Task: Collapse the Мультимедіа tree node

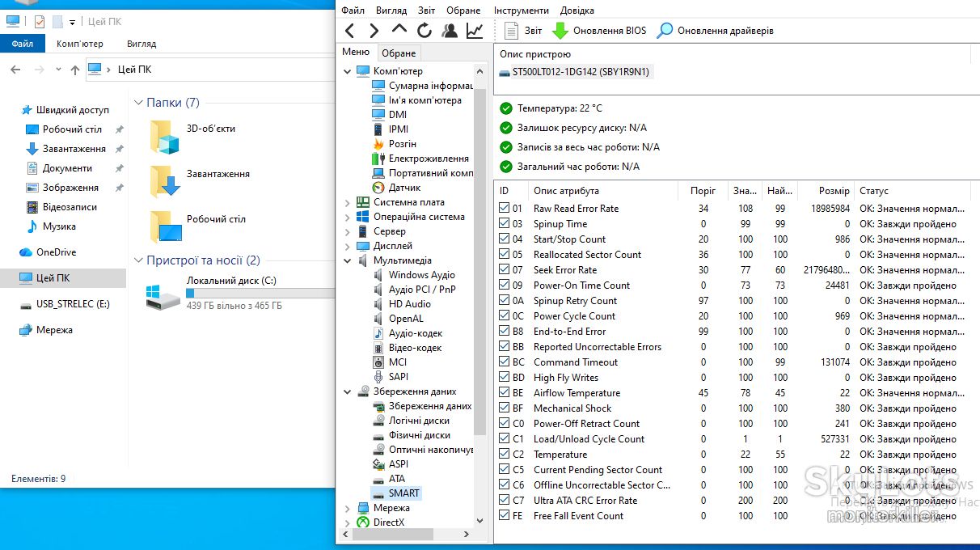Action: pyautogui.click(x=347, y=260)
